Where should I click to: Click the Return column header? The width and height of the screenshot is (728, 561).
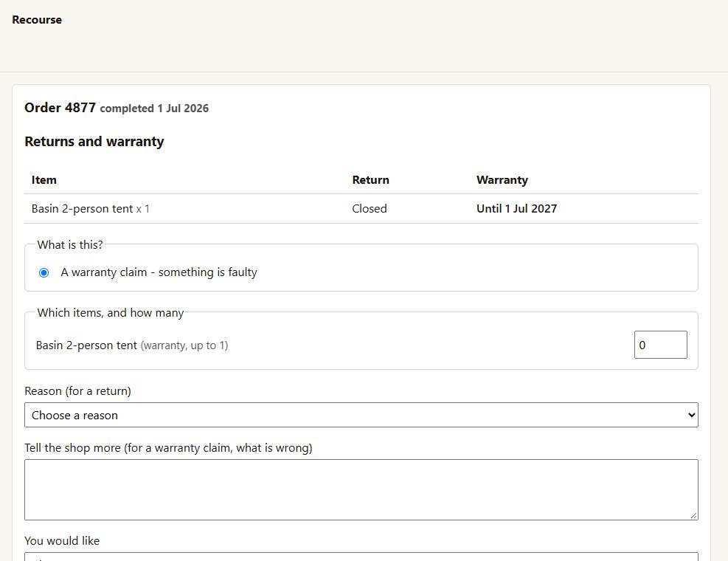point(371,180)
